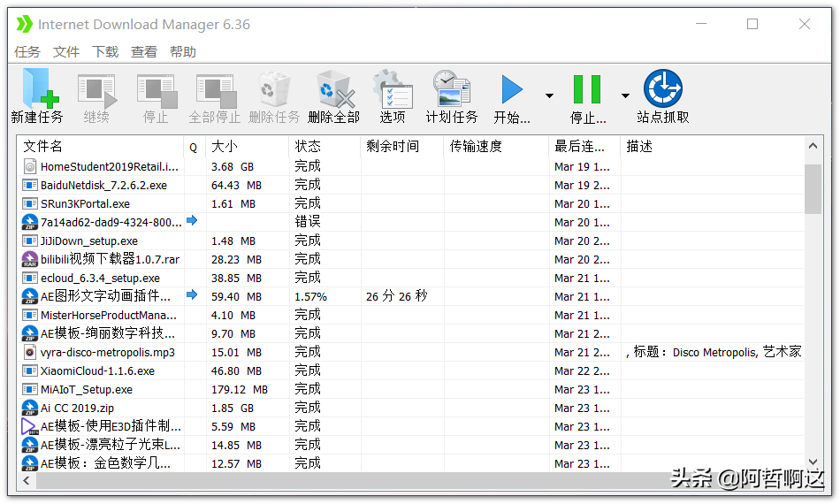
Task: Click the 1.57% status value
Action: coord(310,297)
